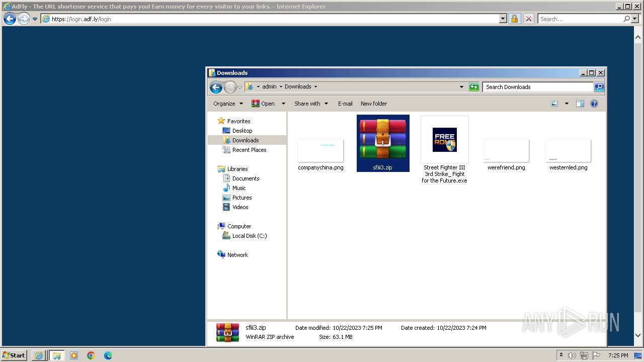This screenshot has width=644, height=362.
Task: Select Street Fighter III exe file icon
Action: point(445,140)
